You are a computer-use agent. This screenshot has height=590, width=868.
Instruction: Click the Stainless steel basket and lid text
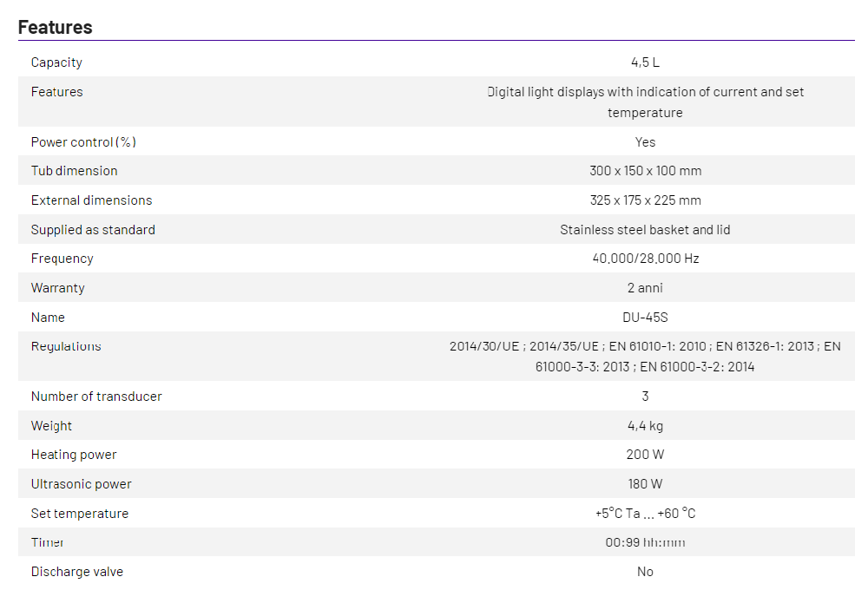tap(645, 230)
